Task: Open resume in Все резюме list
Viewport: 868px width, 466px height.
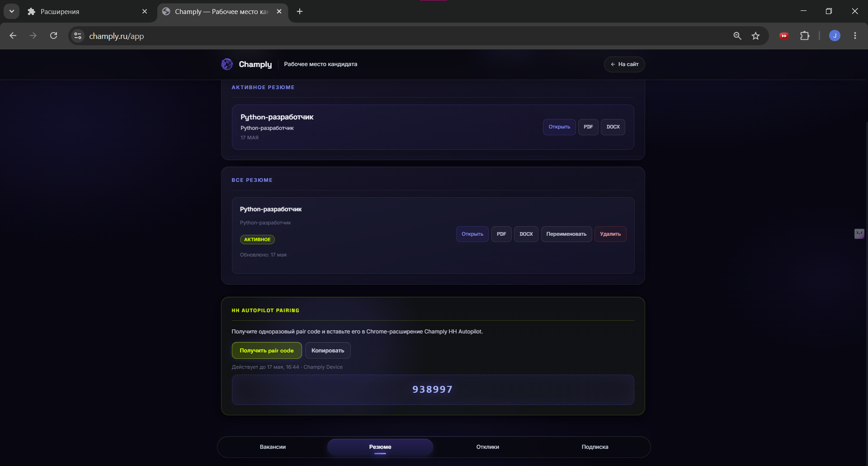Action: click(x=472, y=234)
